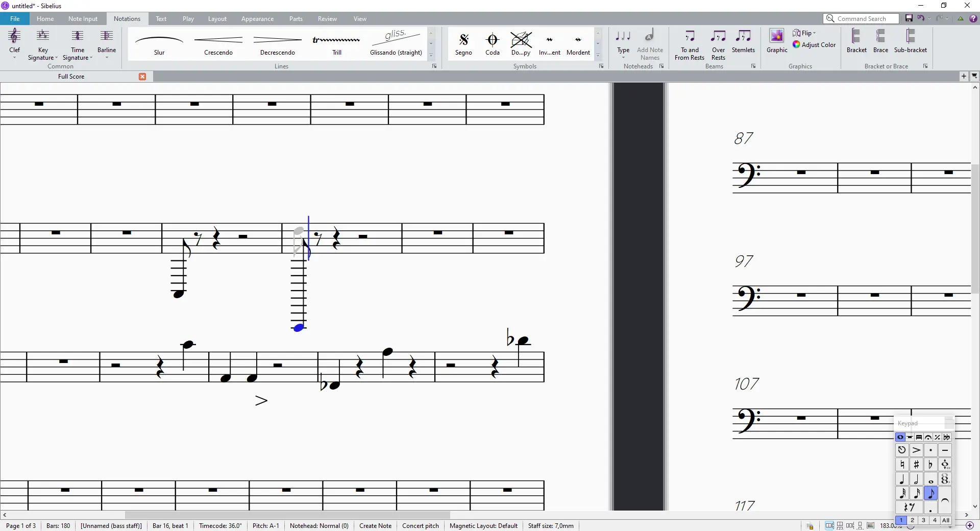Add a Decrescendo hairpin
This screenshot has height=531, width=980.
pyautogui.click(x=278, y=43)
